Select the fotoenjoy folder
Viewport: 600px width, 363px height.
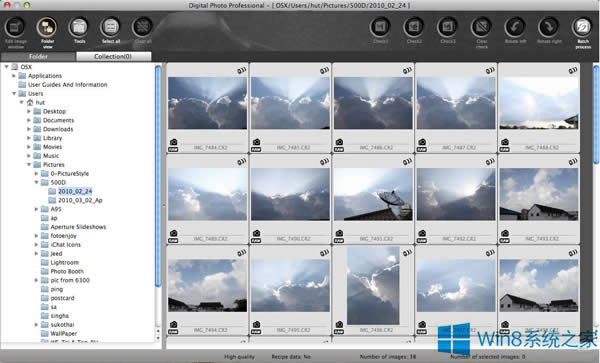click(64, 236)
